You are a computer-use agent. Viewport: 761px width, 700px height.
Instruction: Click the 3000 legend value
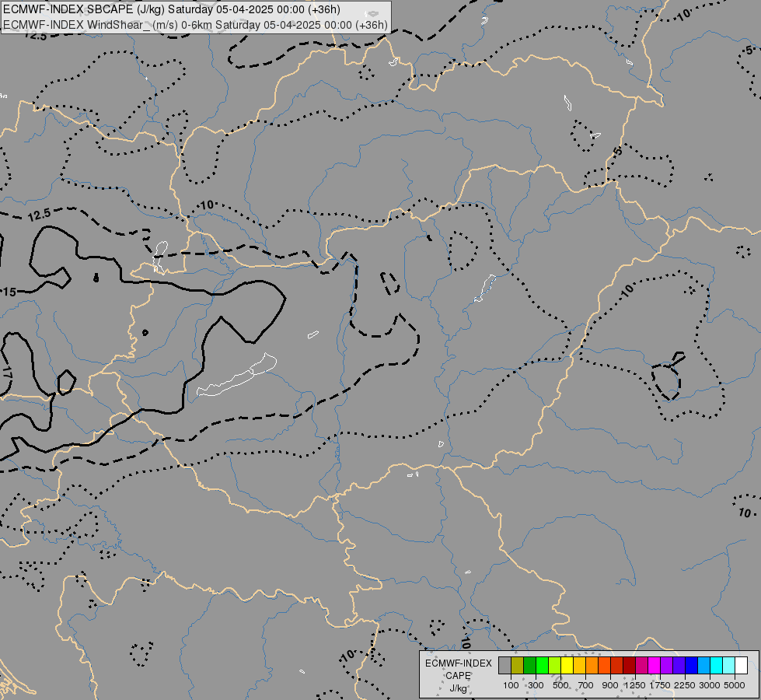point(710,685)
